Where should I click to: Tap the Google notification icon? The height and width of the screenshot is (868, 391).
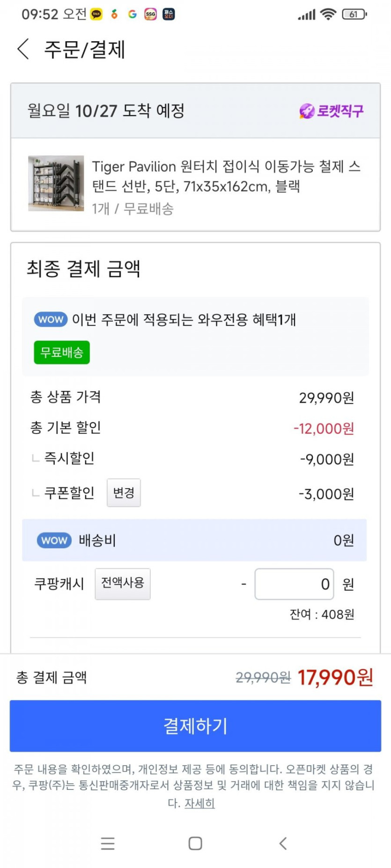pyautogui.click(x=133, y=14)
